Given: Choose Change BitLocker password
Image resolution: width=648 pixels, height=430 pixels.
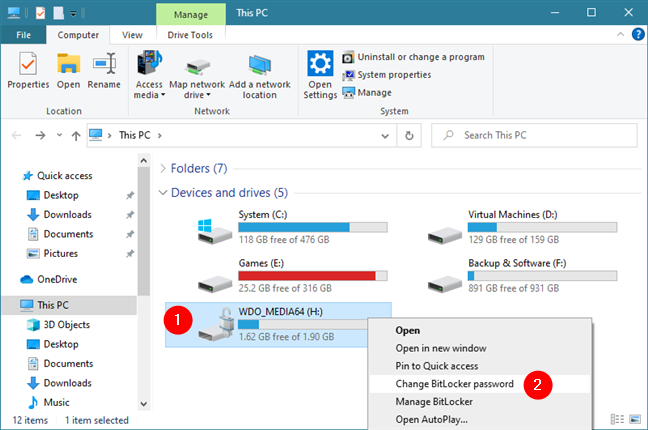Looking at the screenshot, I should click(480, 384).
